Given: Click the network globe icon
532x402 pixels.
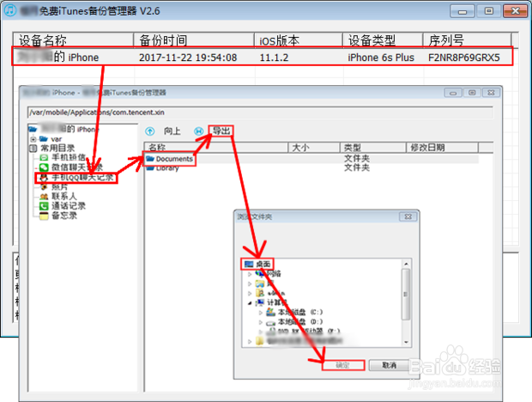Looking at the screenshot, I should coord(260,273).
